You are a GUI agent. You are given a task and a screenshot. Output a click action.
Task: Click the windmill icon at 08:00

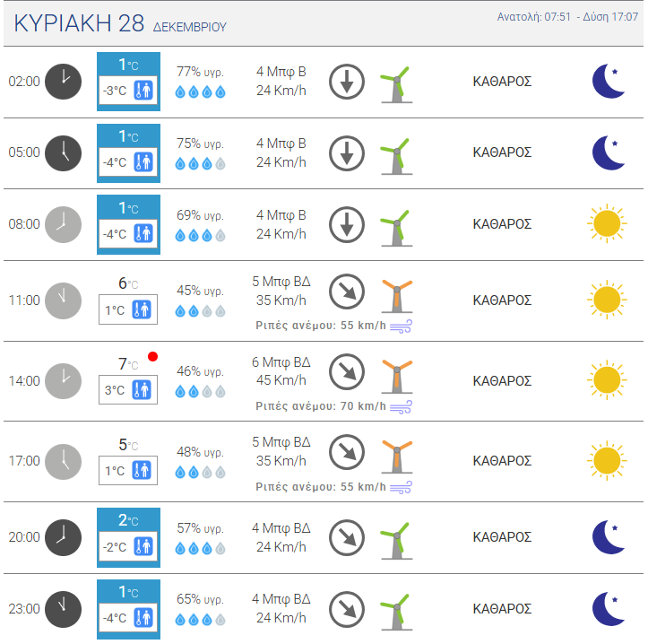397,229
